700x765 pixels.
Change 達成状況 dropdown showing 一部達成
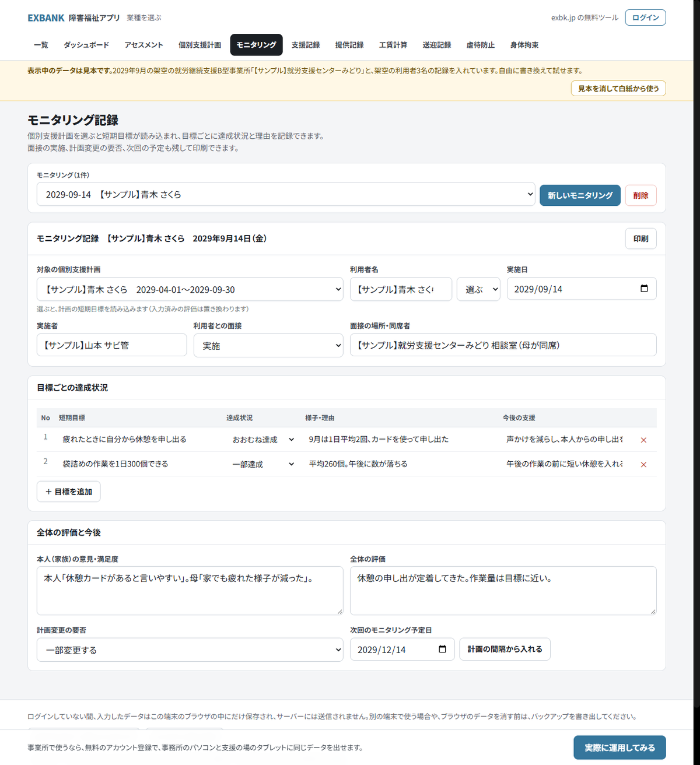(262, 464)
